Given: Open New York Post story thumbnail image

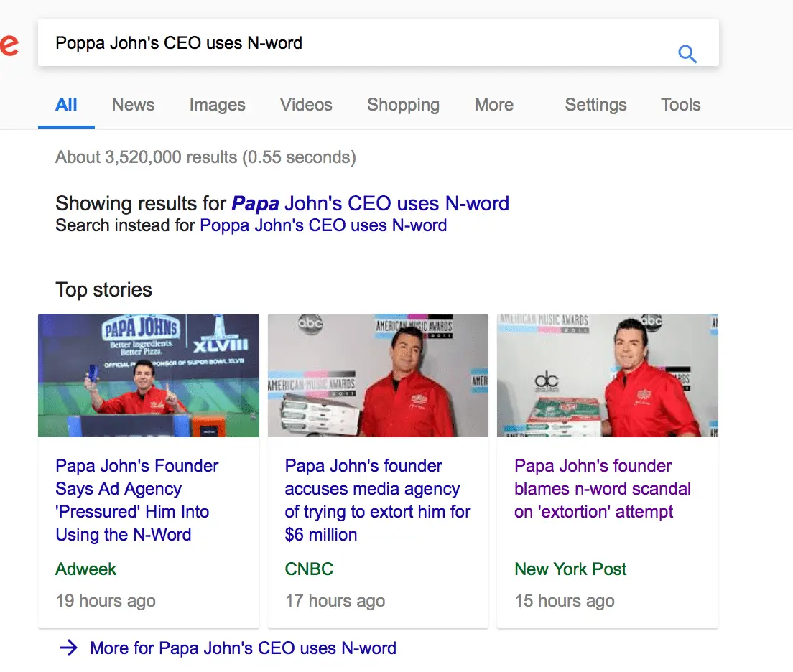Looking at the screenshot, I should point(608,375).
